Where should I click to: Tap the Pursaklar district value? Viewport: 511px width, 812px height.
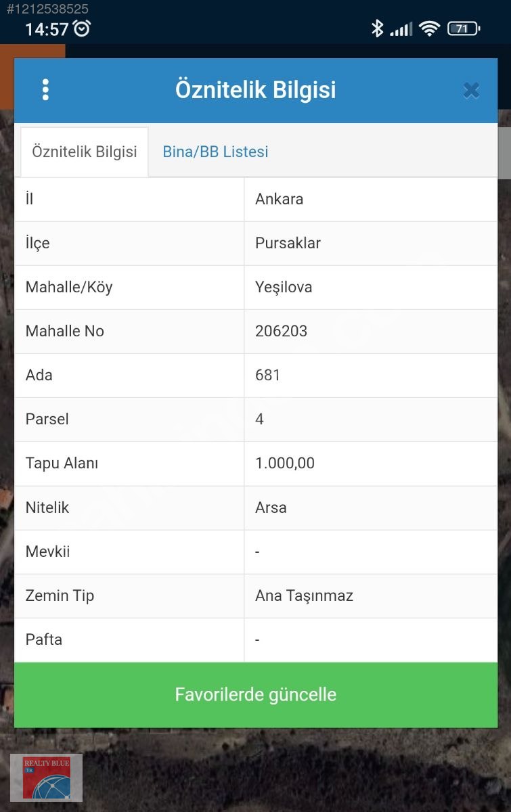point(288,243)
